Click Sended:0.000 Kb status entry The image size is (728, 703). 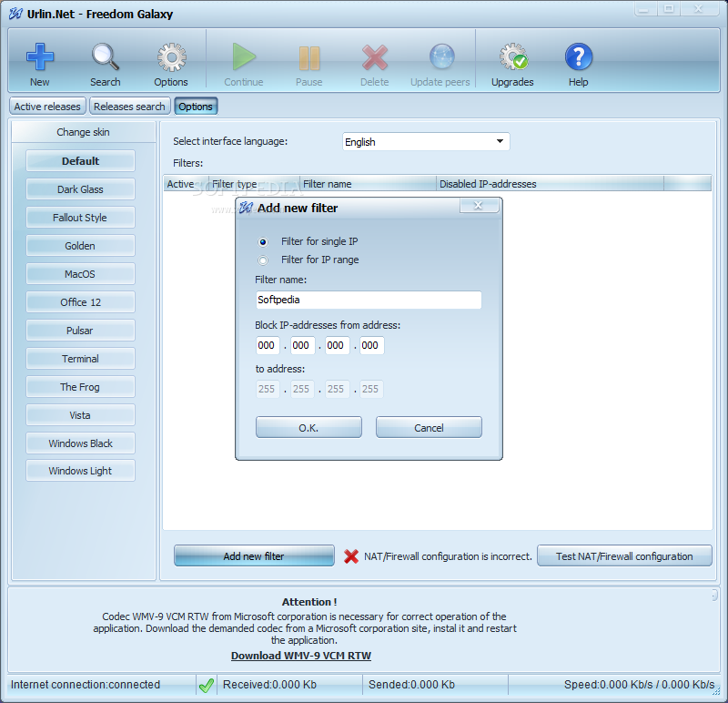coord(412,685)
